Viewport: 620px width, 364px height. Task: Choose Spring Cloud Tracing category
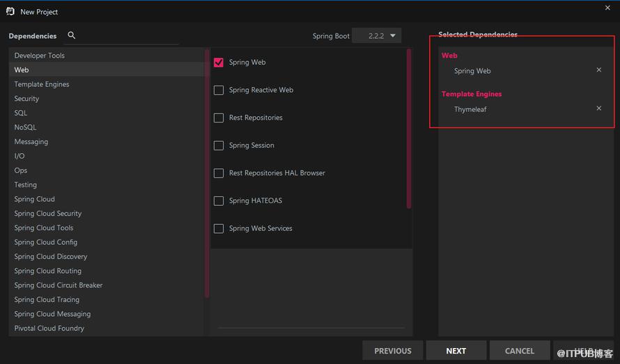pyautogui.click(x=106, y=299)
